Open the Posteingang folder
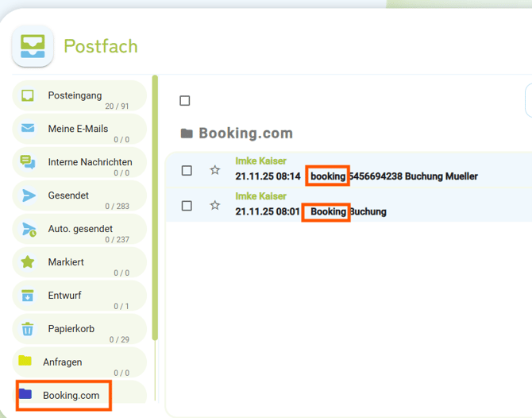This screenshot has height=418, width=532. point(79,95)
